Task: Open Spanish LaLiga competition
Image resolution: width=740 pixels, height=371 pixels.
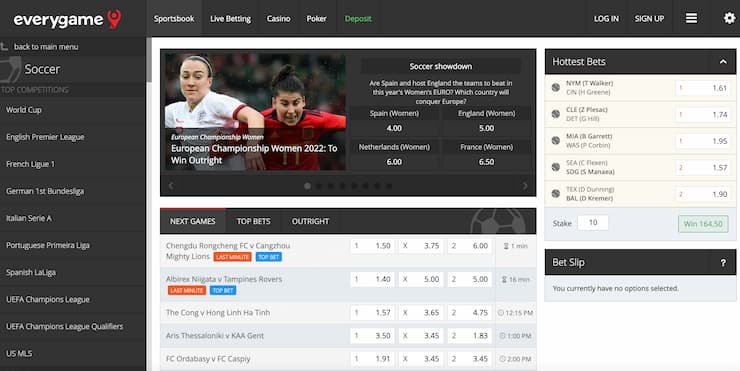Action: click(x=73, y=272)
